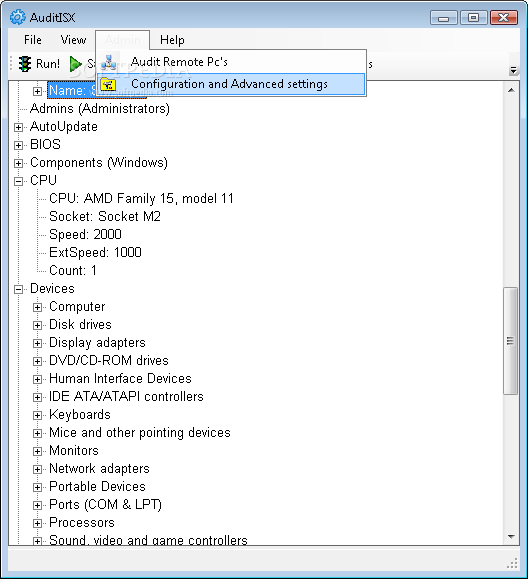Expand the Human Interface Devices node
This screenshot has width=528, height=579.
pyautogui.click(x=37, y=379)
